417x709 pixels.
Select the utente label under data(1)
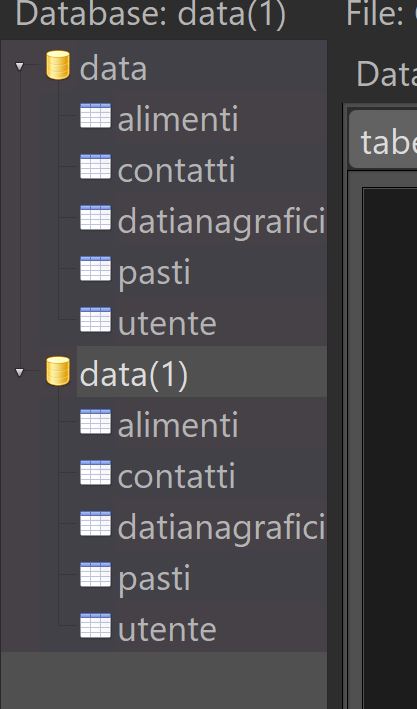pyautogui.click(x=167, y=629)
